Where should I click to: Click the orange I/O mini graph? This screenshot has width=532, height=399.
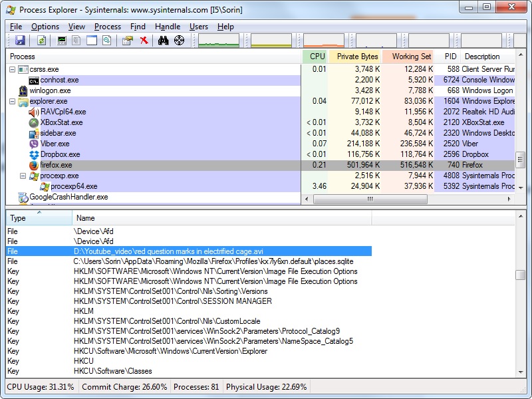coord(324,41)
